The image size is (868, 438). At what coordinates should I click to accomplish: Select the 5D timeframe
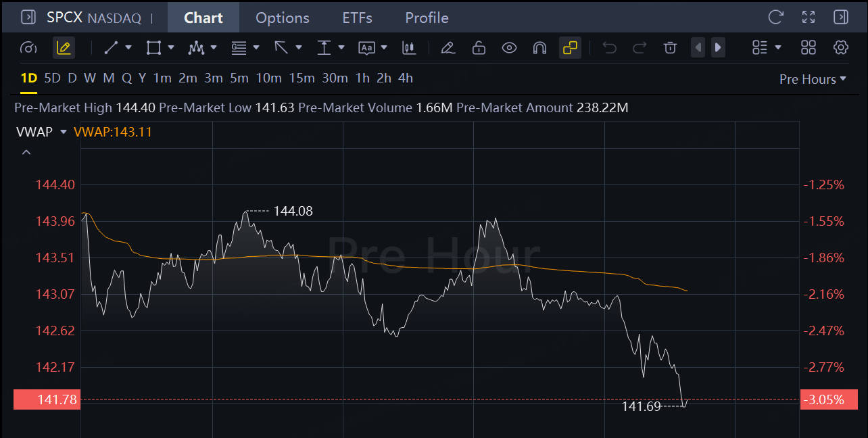[52, 78]
